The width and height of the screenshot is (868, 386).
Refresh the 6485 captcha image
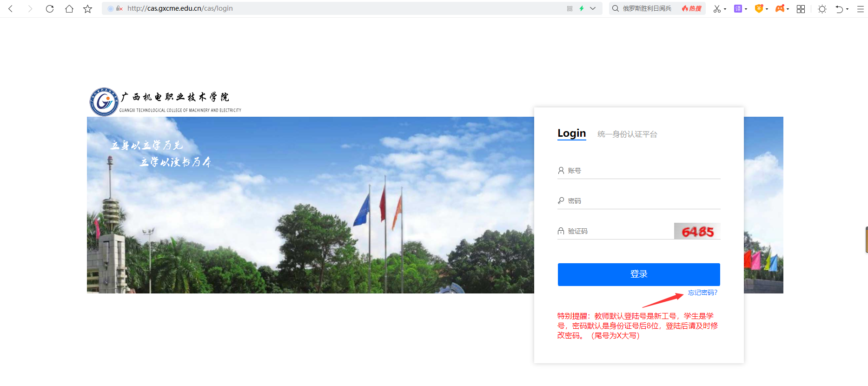pos(697,231)
